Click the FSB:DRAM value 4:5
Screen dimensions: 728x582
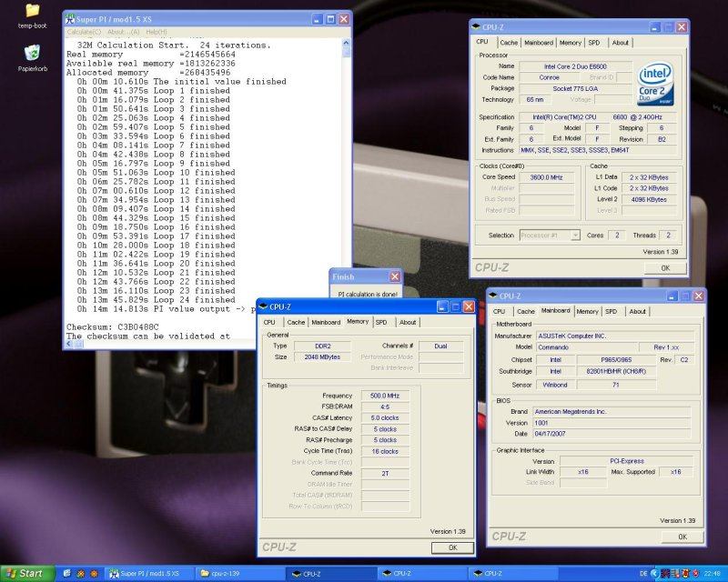click(x=385, y=407)
